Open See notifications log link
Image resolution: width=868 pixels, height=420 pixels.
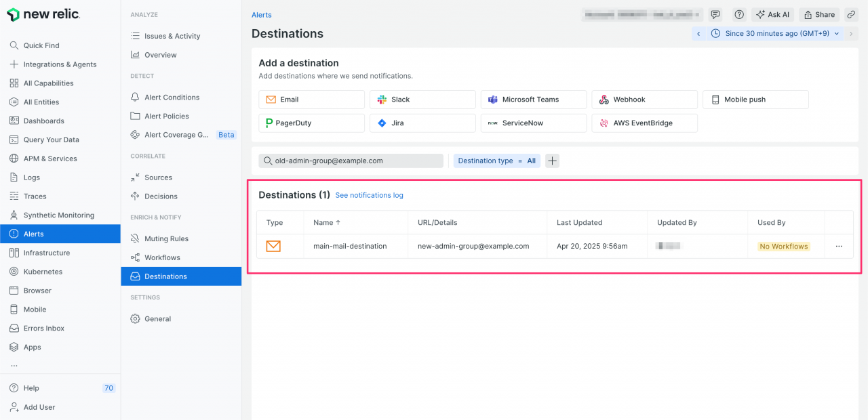click(x=369, y=195)
